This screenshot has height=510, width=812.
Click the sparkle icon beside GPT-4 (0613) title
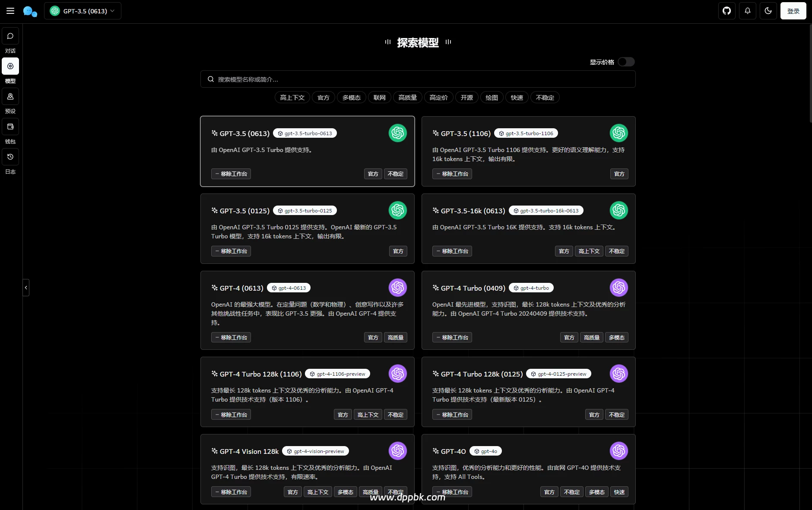pyautogui.click(x=215, y=288)
